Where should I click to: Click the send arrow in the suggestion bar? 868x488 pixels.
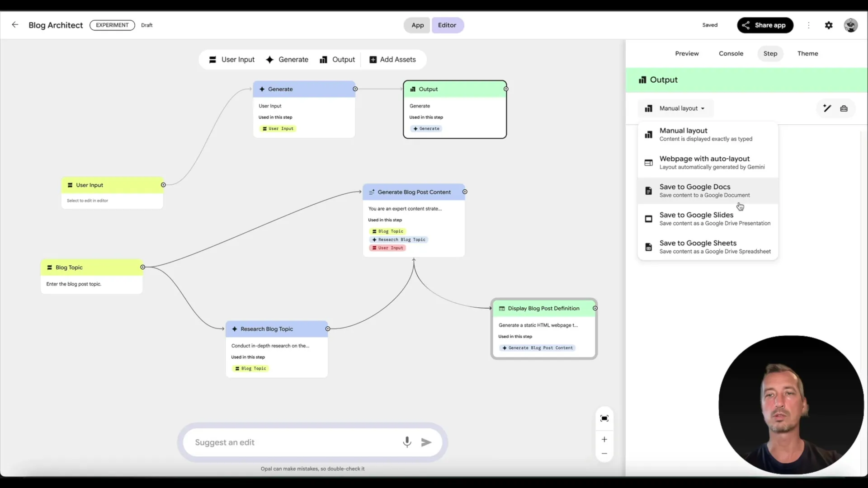click(x=426, y=442)
